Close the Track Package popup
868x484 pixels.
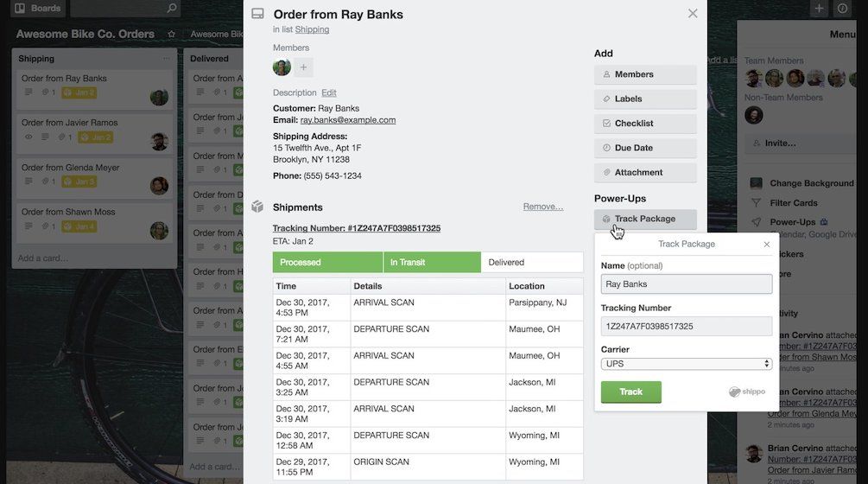(766, 245)
